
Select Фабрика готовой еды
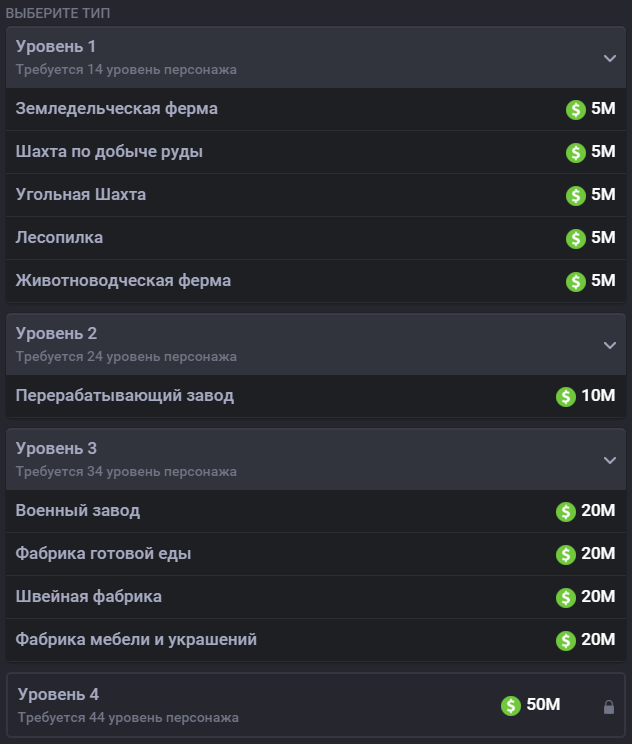click(103, 554)
